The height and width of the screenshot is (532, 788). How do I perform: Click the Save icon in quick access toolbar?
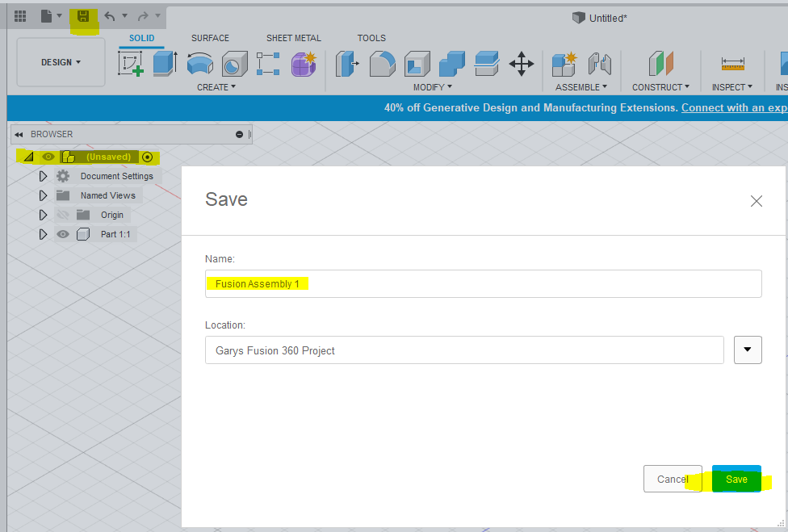point(83,15)
